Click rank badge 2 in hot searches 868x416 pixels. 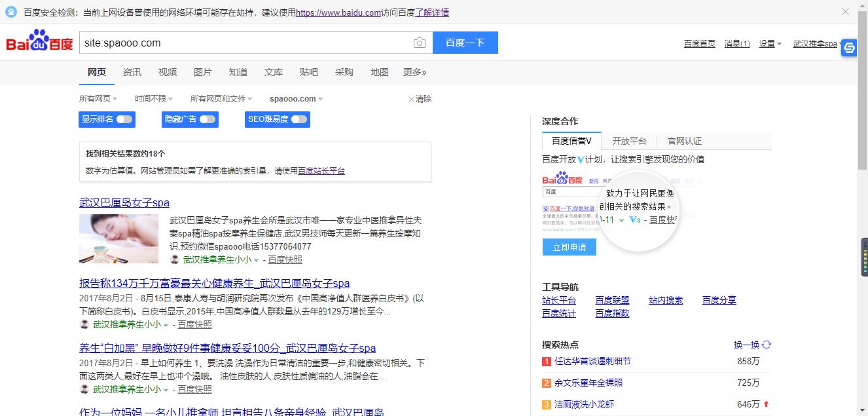point(547,383)
